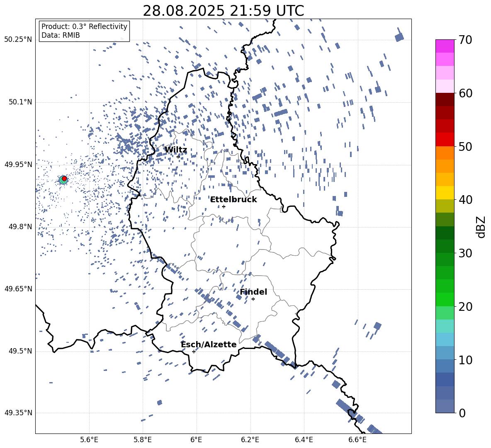This screenshot has width=491, height=448.
Task: Click the 5.6°E longitude label
Action: (x=89, y=440)
